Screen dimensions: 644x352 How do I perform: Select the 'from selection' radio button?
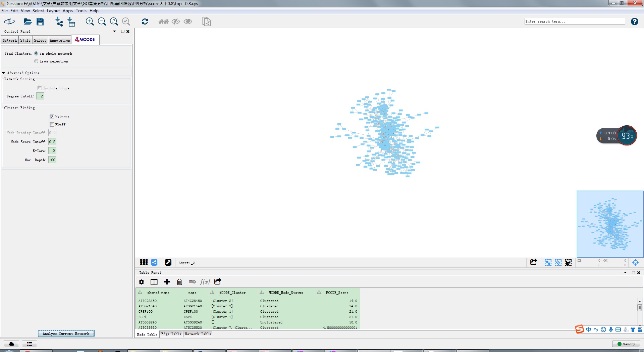tap(36, 61)
